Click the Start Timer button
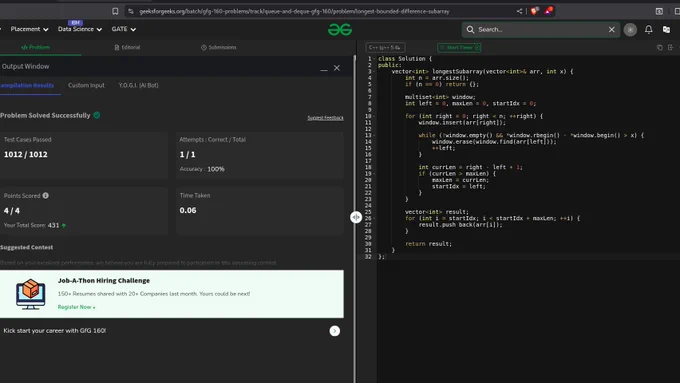Viewport: 680px width, 383px height. [459, 47]
